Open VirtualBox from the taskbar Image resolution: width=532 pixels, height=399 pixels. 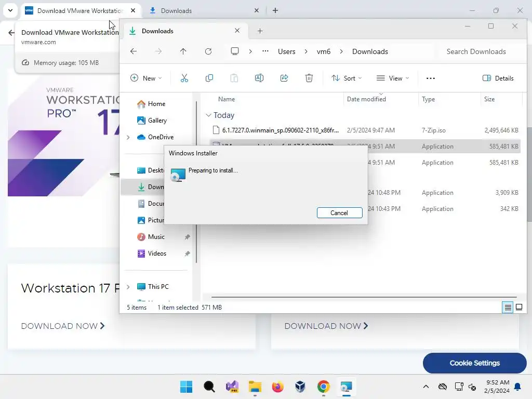point(300,387)
